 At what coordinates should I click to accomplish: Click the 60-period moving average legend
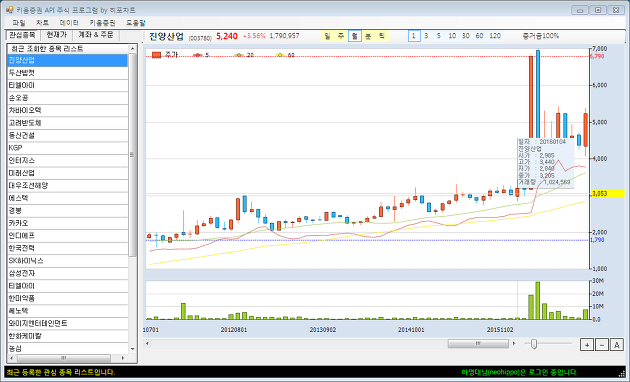point(285,55)
